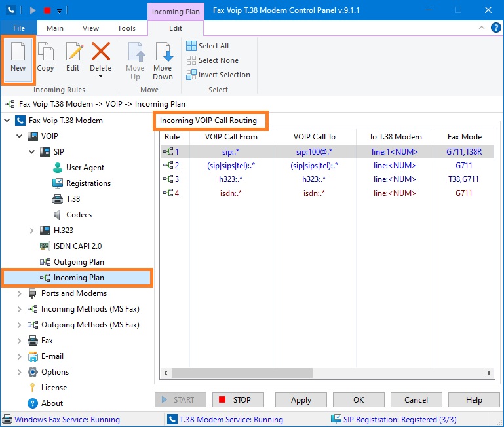Expand Outgoing Methods (MS Fax) node
This screenshot has height=427, width=504.
[19, 325]
